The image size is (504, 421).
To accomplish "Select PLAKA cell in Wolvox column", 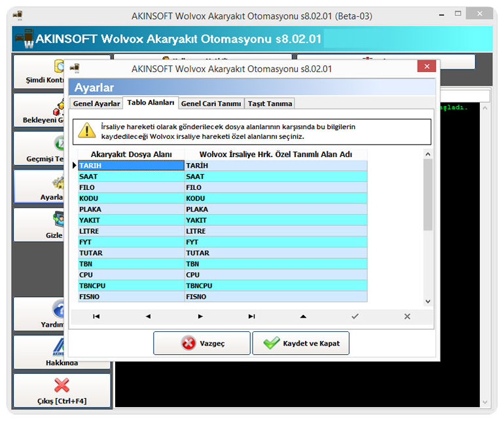I will point(276,209).
